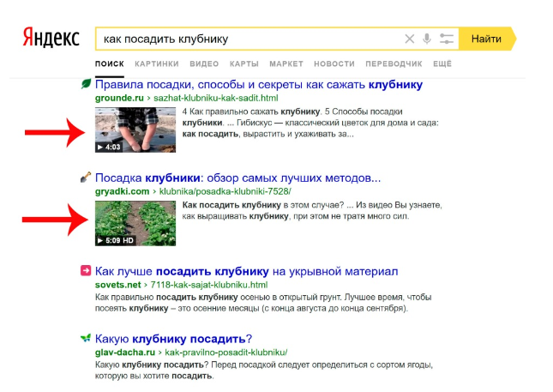The width and height of the screenshot is (553, 392).
Task: Click the Yandex logo
Action: (x=51, y=39)
